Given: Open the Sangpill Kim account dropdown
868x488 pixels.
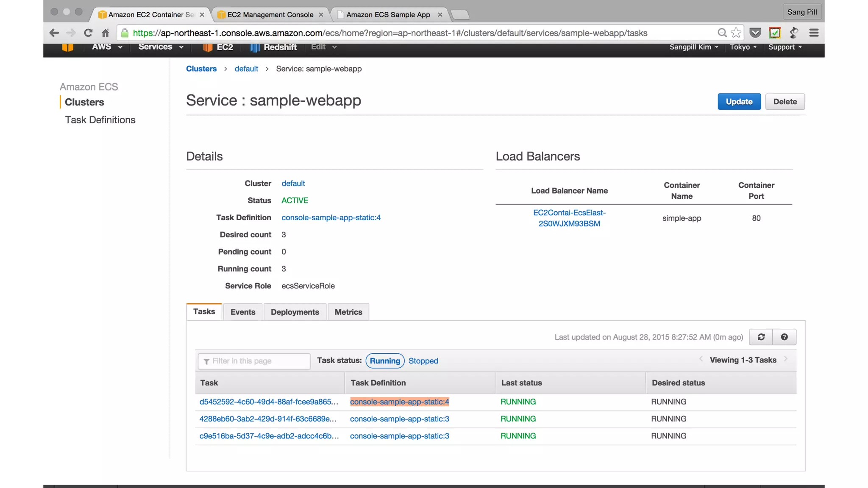Looking at the screenshot, I should tap(693, 47).
